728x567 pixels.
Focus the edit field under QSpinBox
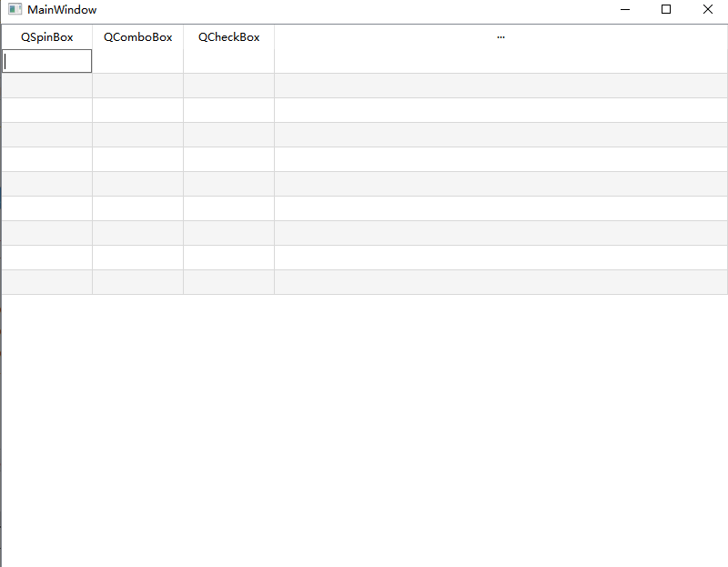click(47, 61)
